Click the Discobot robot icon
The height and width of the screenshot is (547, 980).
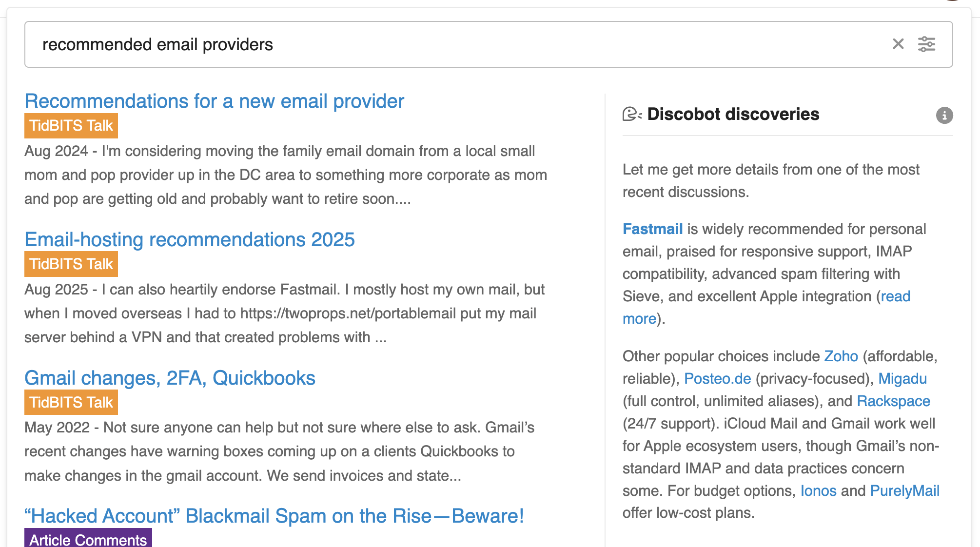pos(632,114)
